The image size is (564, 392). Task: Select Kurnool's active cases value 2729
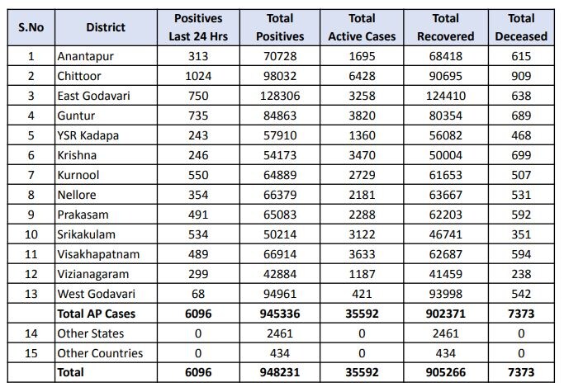(362, 175)
